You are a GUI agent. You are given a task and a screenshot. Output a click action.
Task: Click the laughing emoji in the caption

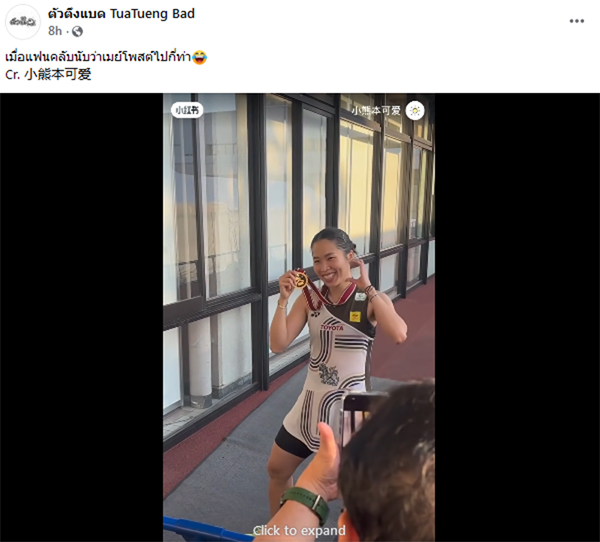(199, 57)
